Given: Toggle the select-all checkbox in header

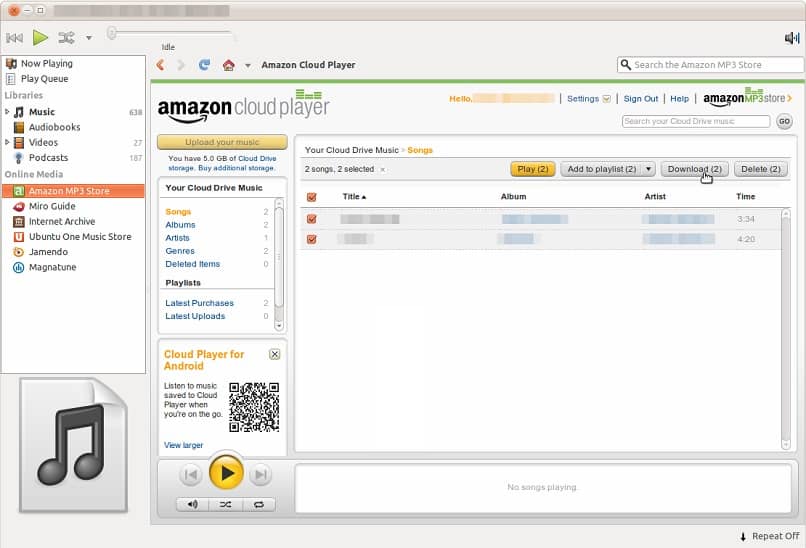Looking at the screenshot, I should pos(312,197).
